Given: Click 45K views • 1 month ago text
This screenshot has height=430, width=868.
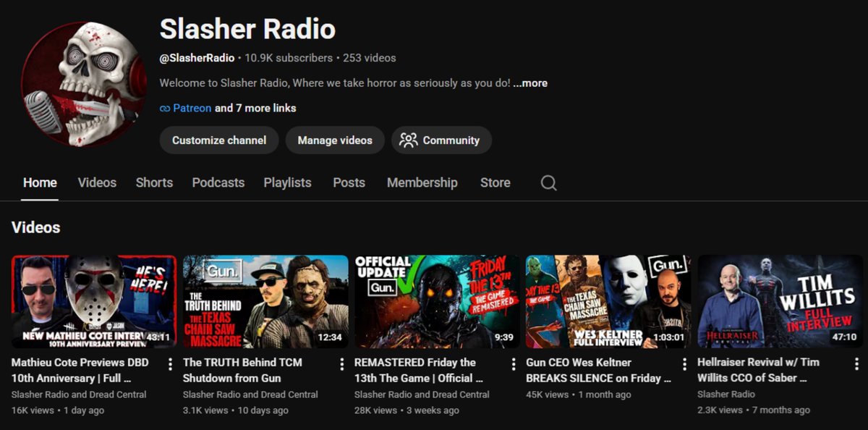Looking at the screenshot, I should pos(579,395).
